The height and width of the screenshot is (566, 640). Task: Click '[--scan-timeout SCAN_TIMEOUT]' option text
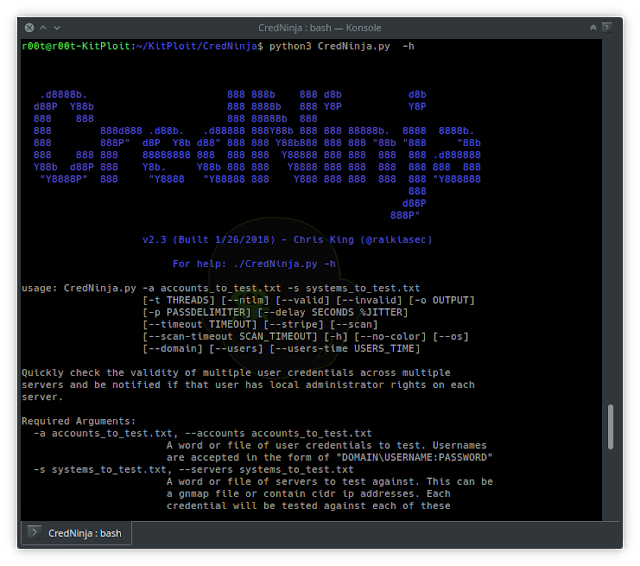tap(230, 337)
